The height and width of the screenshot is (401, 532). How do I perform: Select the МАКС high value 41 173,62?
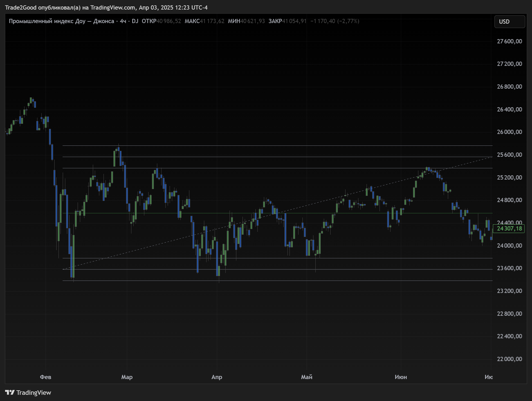point(212,21)
